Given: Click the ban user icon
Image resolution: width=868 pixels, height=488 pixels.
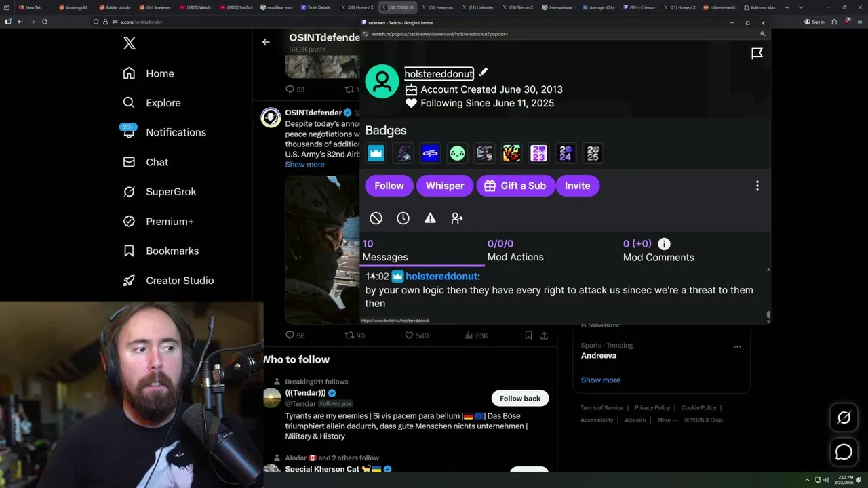Looking at the screenshot, I should [376, 218].
